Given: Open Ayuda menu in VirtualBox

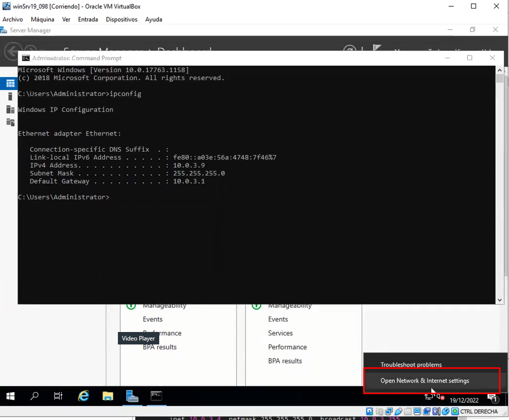Looking at the screenshot, I should tap(154, 19).
